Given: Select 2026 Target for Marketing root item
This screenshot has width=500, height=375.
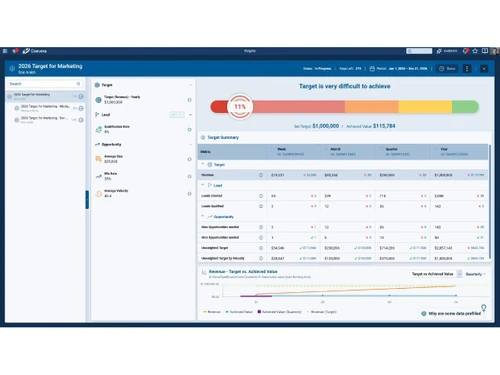Looking at the screenshot, I should [x=45, y=96].
